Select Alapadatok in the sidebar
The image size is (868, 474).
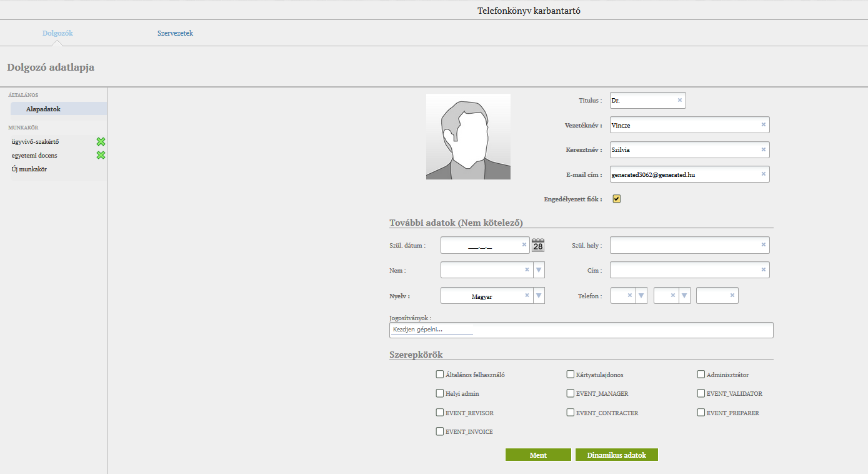pyautogui.click(x=59, y=109)
